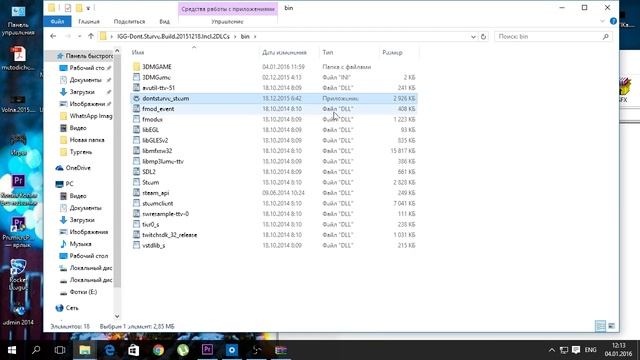Screen dimensions: 640x360
Task: Show hidden system tray icons
Action: [551, 350]
